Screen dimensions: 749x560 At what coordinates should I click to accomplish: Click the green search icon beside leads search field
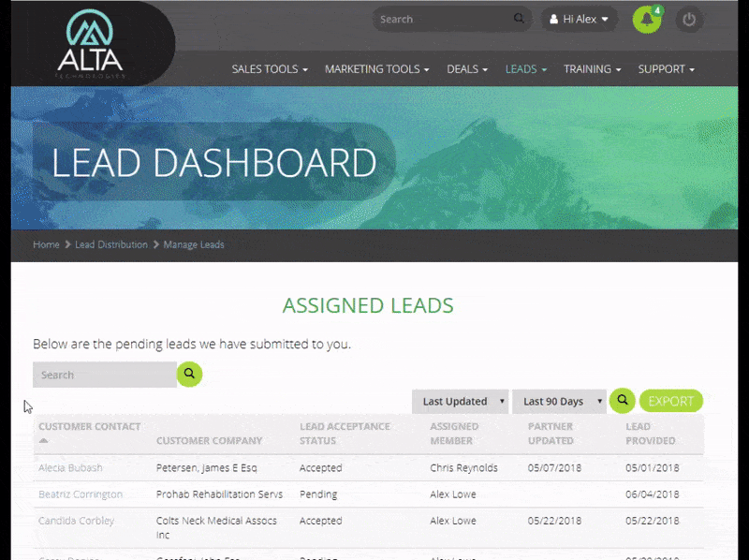pyautogui.click(x=190, y=374)
